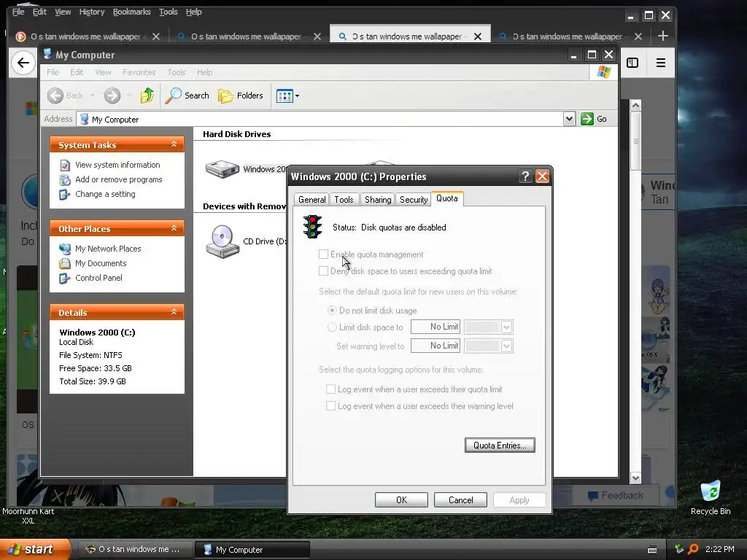Toggle browser sidebar icon
The image size is (747, 560).
point(632,63)
